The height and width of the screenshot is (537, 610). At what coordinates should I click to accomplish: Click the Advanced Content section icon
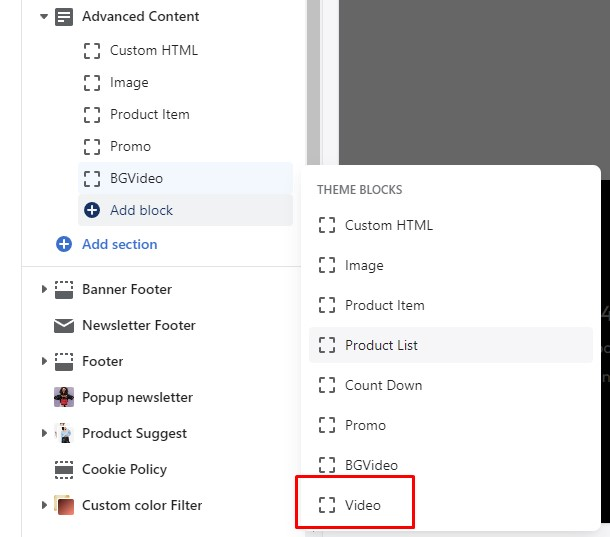pyautogui.click(x=64, y=17)
